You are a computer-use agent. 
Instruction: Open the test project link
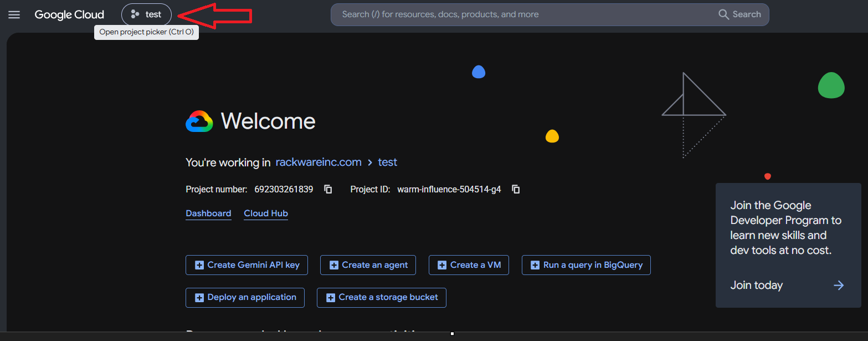coord(387,162)
